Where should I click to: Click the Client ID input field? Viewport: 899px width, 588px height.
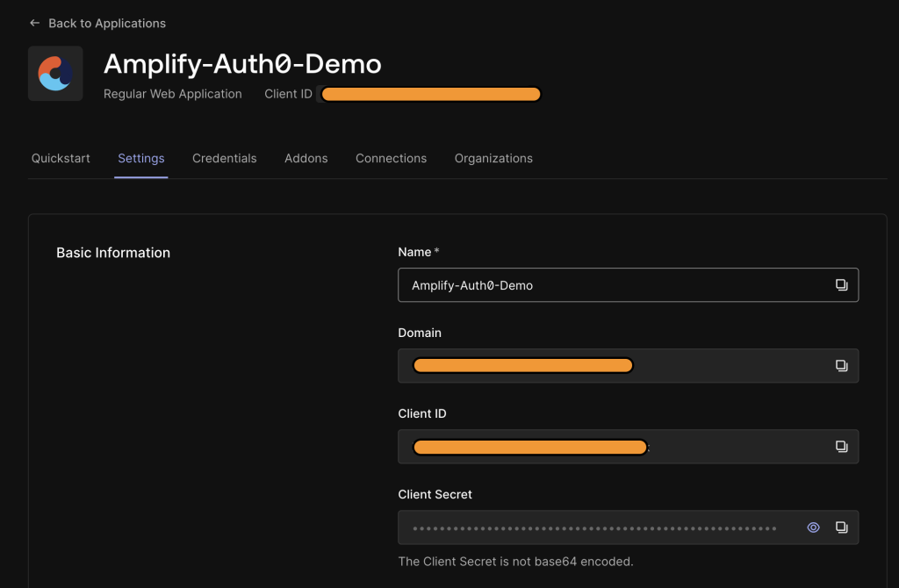click(615, 446)
